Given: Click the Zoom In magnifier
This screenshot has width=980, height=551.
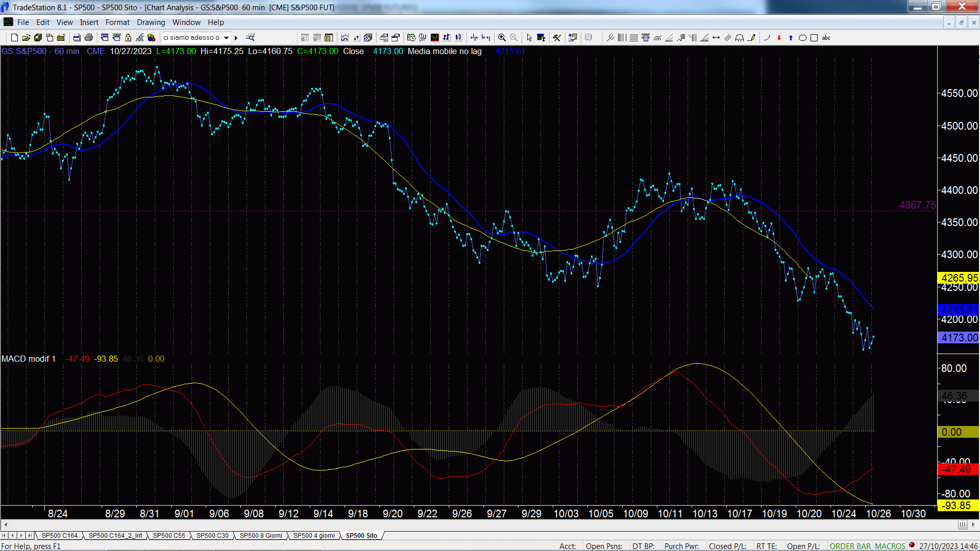Looking at the screenshot, I should (x=502, y=38).
